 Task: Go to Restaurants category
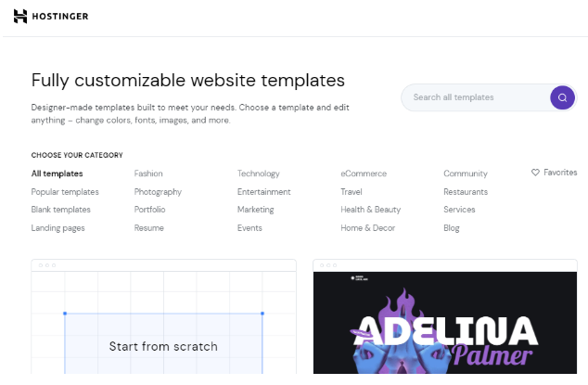click(x=466, y=192)
